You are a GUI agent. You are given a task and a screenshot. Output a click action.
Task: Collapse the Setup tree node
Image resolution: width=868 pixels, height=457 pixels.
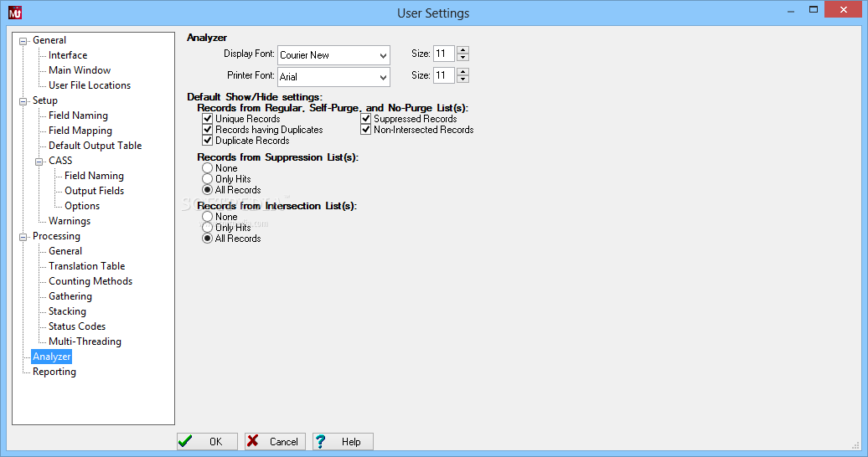pos(23,101)
